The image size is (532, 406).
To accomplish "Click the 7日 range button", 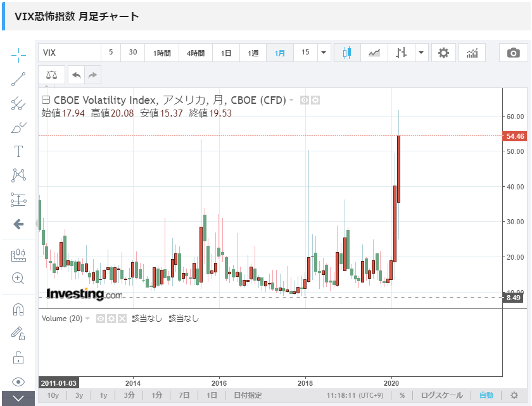I will pyautogui.click(x=184, y=395).
